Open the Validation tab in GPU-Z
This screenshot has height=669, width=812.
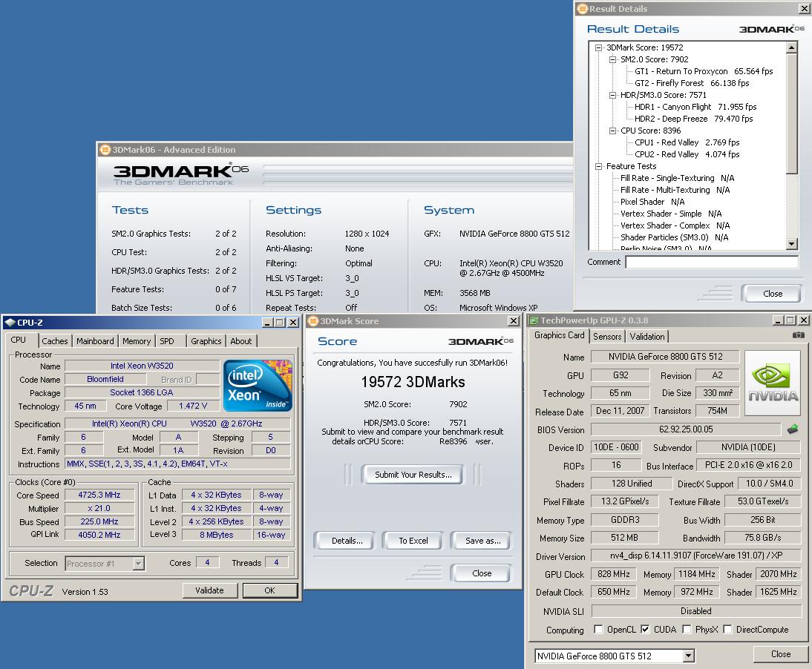646,336
